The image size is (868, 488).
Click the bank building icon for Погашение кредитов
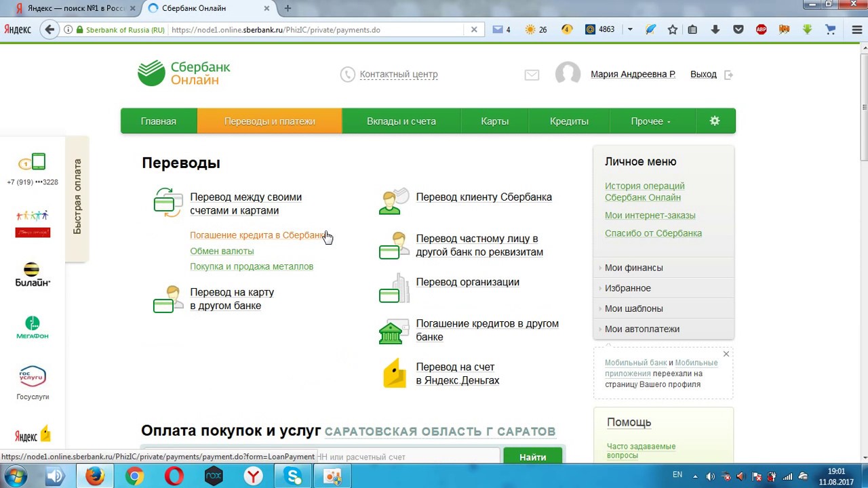click(394, 331)
